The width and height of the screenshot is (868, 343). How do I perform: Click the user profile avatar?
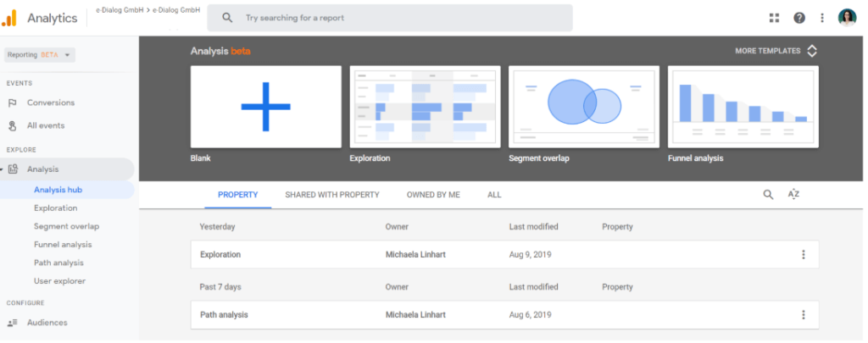[847, 18]
